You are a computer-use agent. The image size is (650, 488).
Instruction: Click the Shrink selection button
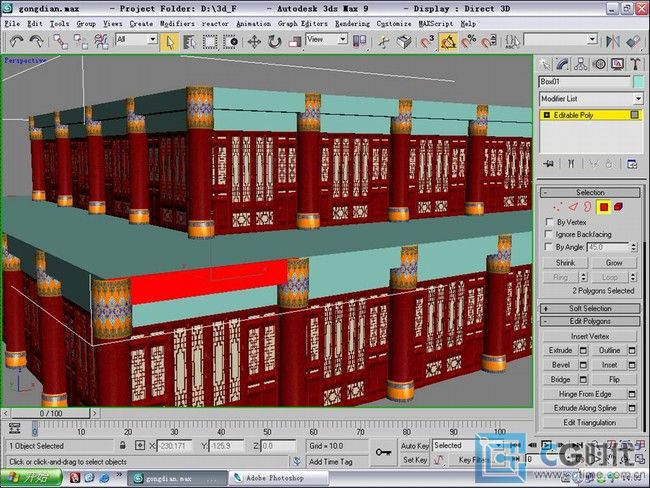pyautogui.click(x=565, y=263)
